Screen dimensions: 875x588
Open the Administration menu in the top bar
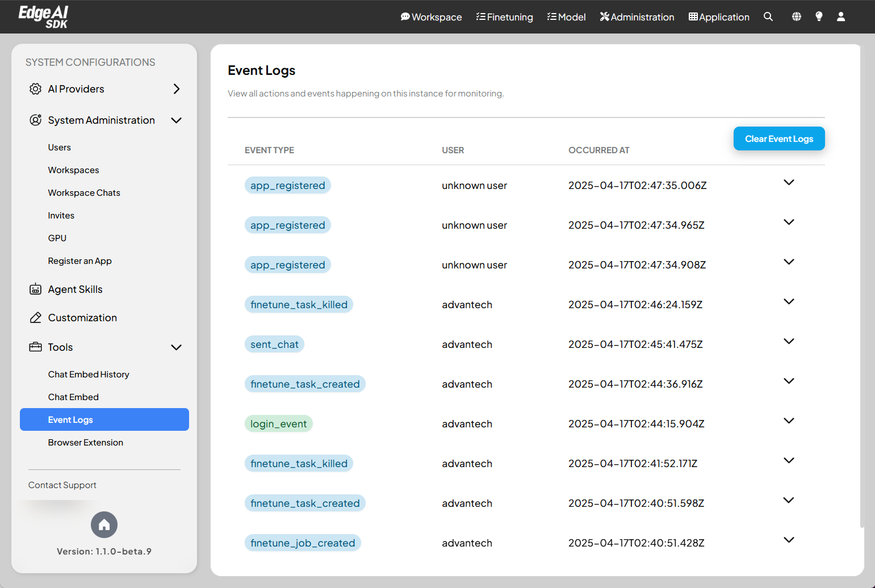pos(637,17)
